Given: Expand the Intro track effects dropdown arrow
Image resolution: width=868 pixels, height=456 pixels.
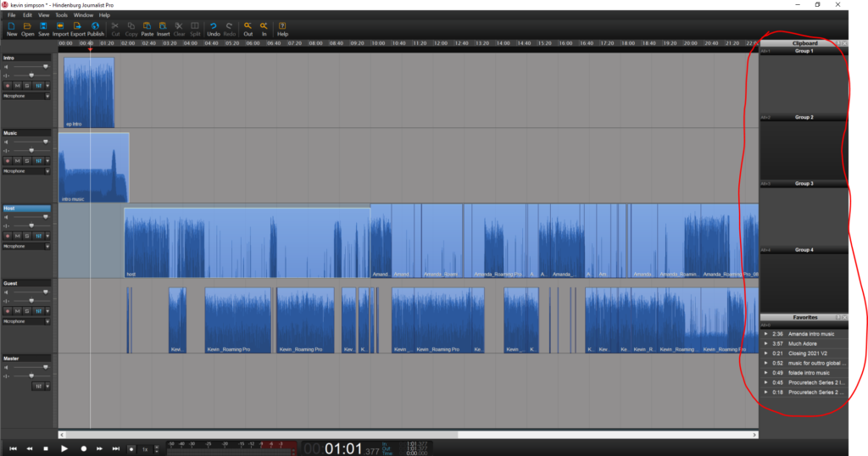Looking at the screenshot, I should 47,86.
